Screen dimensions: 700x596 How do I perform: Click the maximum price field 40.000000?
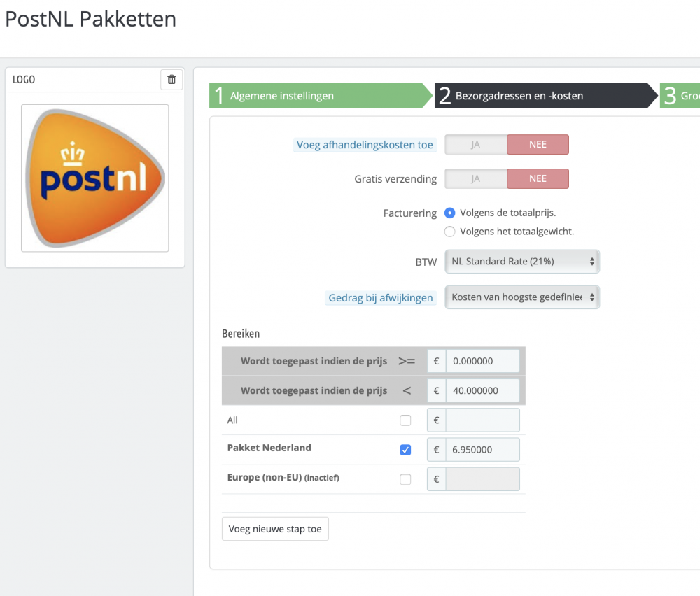483,390
